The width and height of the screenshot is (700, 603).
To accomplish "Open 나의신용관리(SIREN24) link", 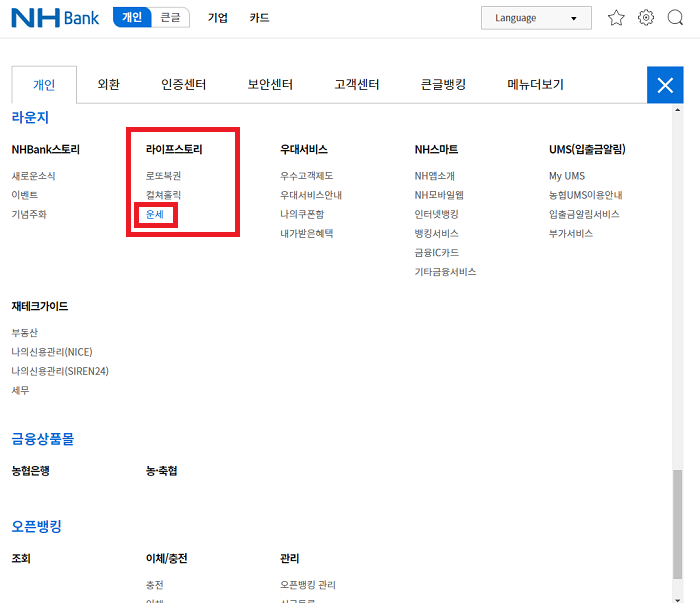I will pyautogui.click(x=60, y=371).
